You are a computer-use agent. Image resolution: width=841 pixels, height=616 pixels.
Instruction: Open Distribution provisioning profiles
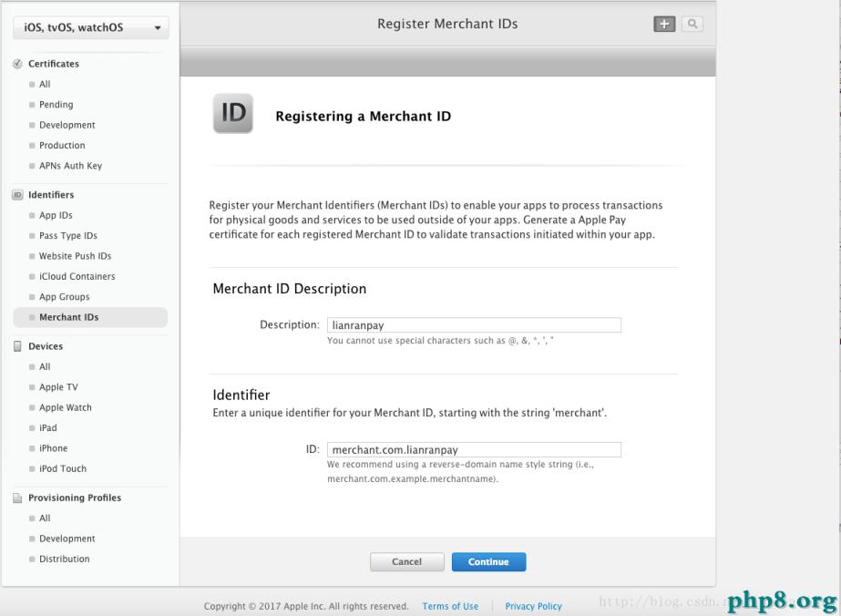tap(64, 559)
